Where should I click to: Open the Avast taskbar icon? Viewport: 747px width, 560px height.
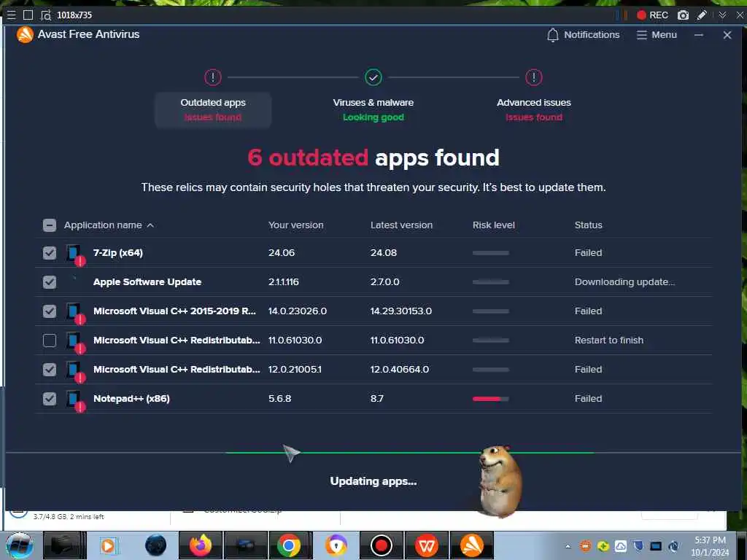coord(472,545)
